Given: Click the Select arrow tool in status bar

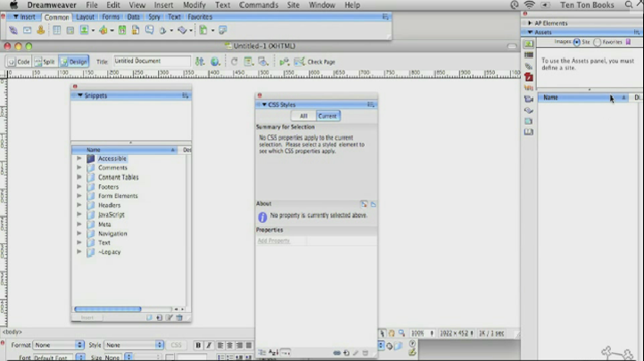Looking at the screenshot, I should click(x=382, y=333).
